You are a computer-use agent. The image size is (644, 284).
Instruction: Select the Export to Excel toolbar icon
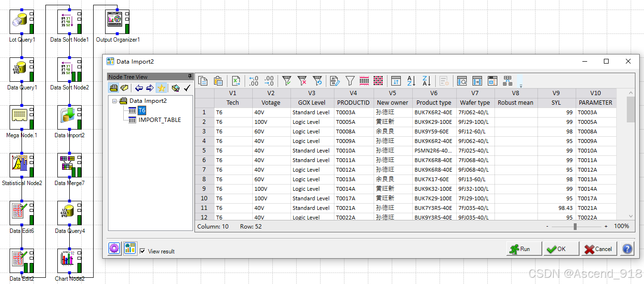click(236, 80)
